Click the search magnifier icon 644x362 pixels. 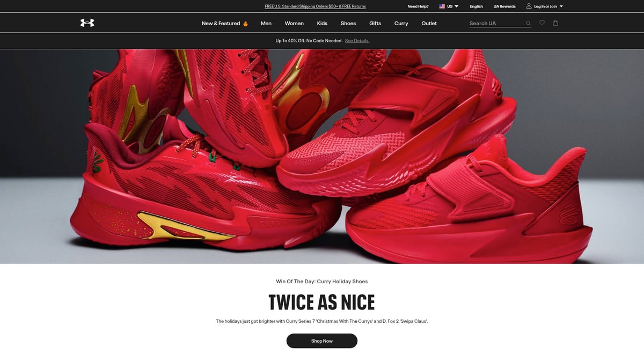point(528,23)
